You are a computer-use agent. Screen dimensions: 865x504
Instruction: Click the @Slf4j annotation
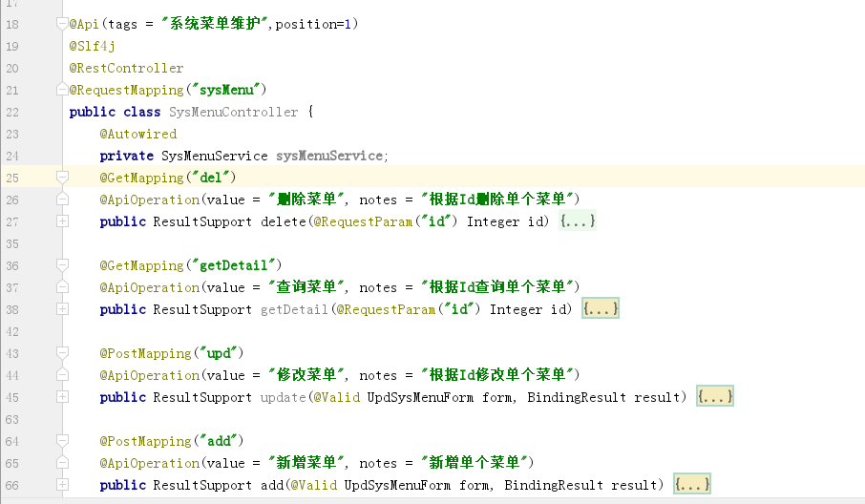[x=92, y=46]
